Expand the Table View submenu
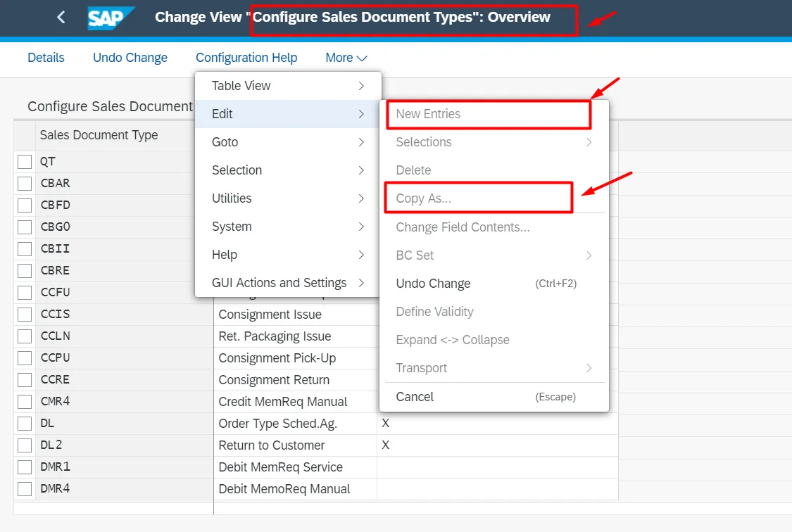Screen dimensions: 792x532 (288, 86)
